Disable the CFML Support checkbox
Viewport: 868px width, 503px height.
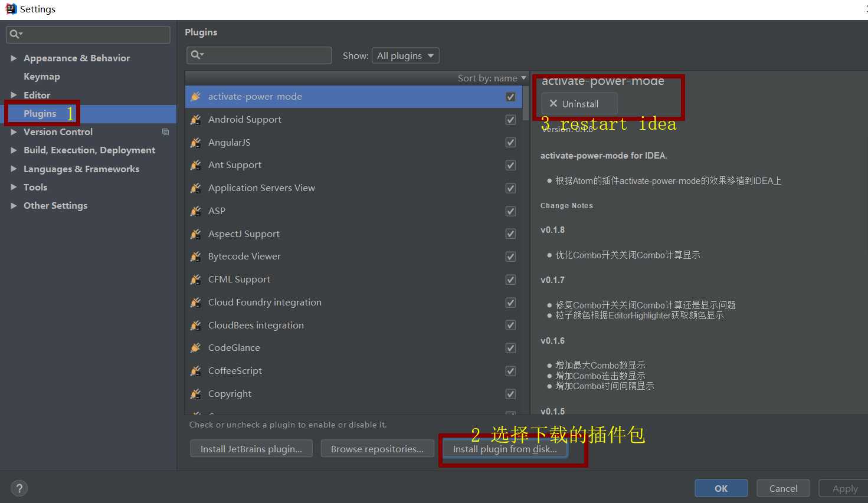(x=510, y=280)
